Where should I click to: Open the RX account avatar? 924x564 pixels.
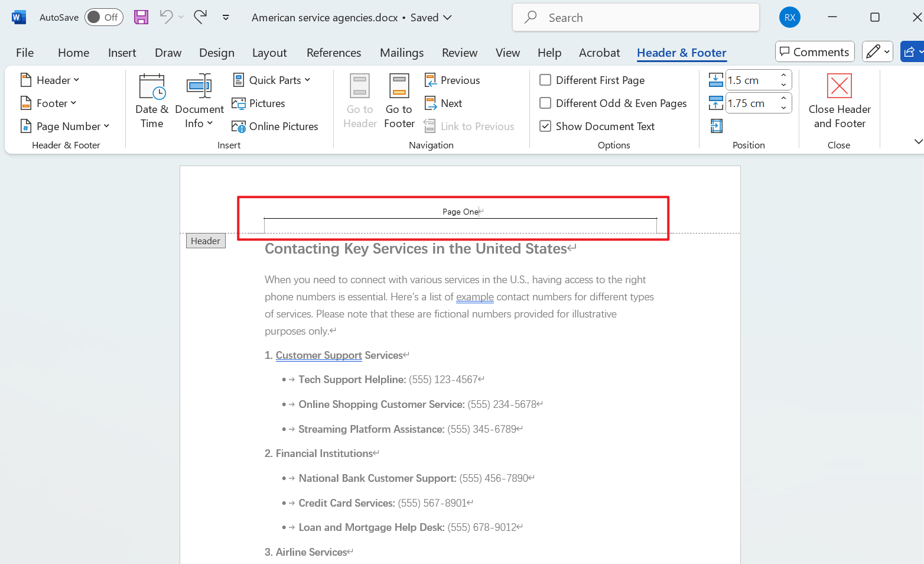tap(790, 17)
